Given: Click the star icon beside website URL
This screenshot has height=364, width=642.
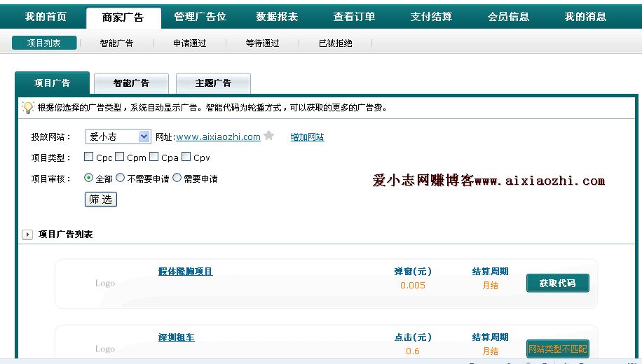Looking at the screenshot, I should [268, 136].
